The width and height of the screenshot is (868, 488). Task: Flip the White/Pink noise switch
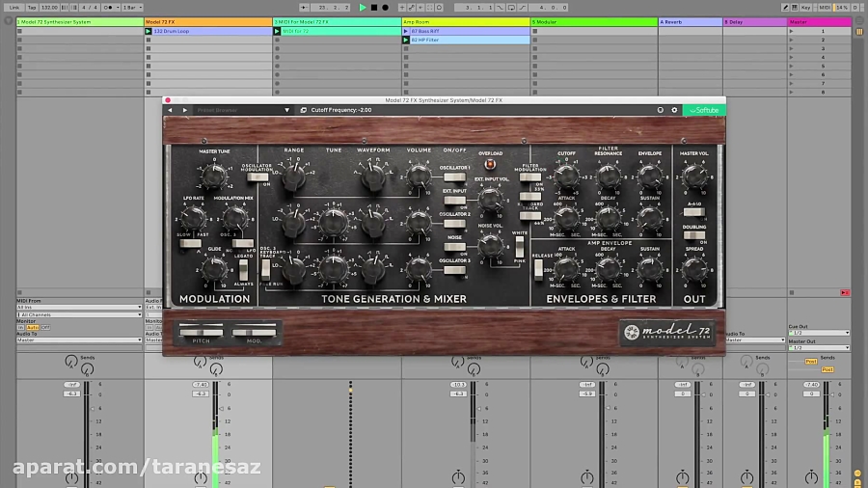pos(519,246)
